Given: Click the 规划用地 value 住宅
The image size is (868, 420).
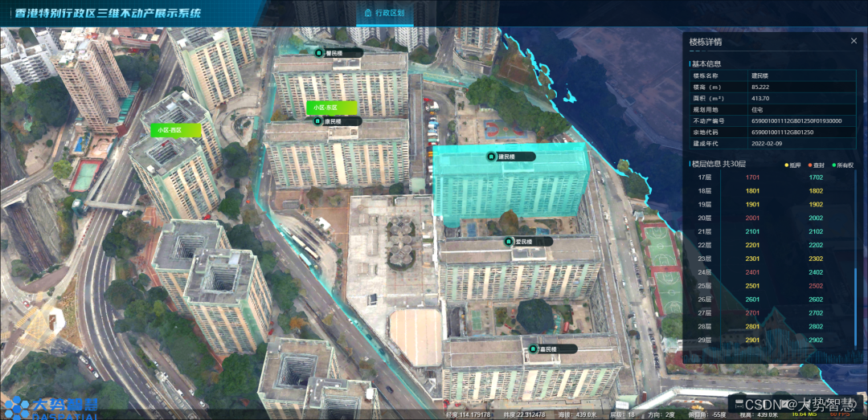Looking at the screenshot, I should coord(757,109).
